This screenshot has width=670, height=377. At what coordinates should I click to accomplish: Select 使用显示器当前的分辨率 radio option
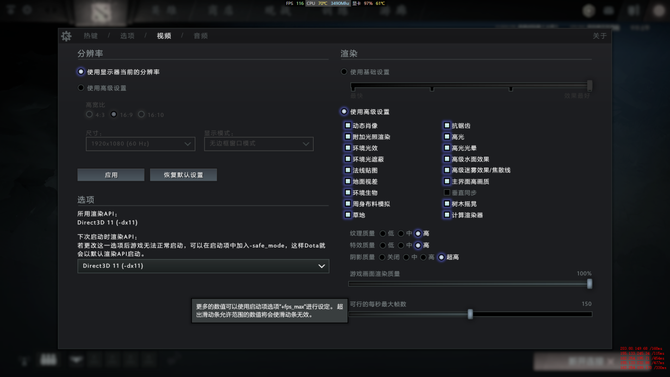coord(81,72)
